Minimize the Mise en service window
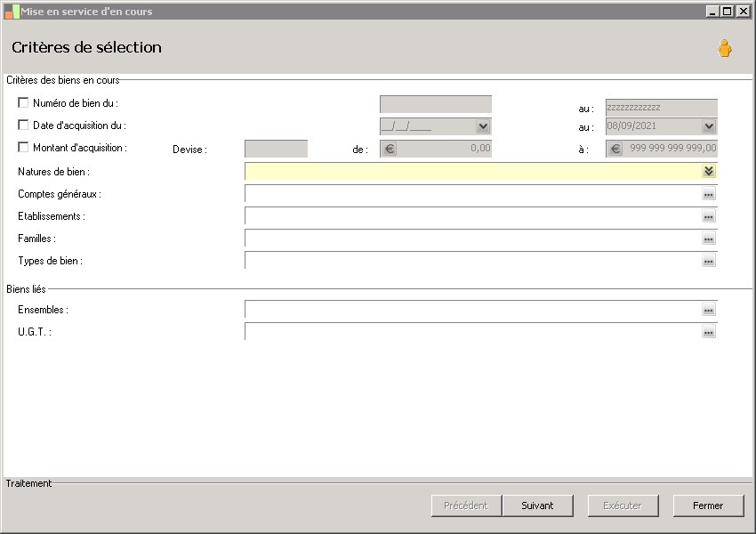The height and width of the screenshot is (534, 756). [713, 11]
